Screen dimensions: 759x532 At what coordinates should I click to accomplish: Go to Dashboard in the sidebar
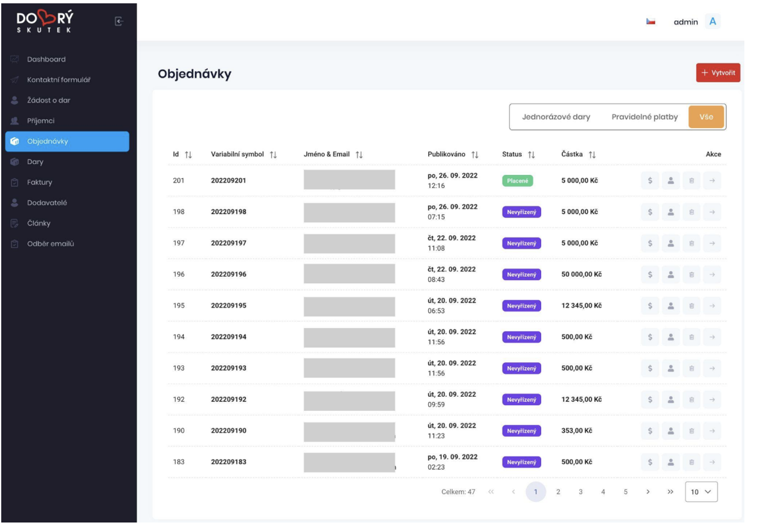coord(46,60)
